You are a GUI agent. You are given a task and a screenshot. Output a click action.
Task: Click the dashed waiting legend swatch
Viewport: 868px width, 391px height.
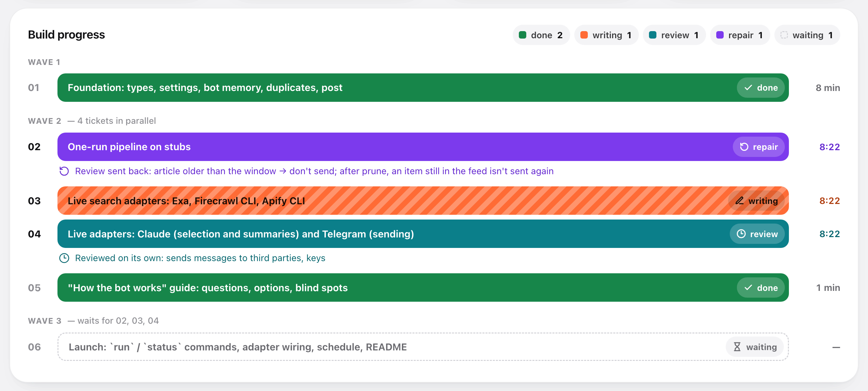[x=784, y=35]
